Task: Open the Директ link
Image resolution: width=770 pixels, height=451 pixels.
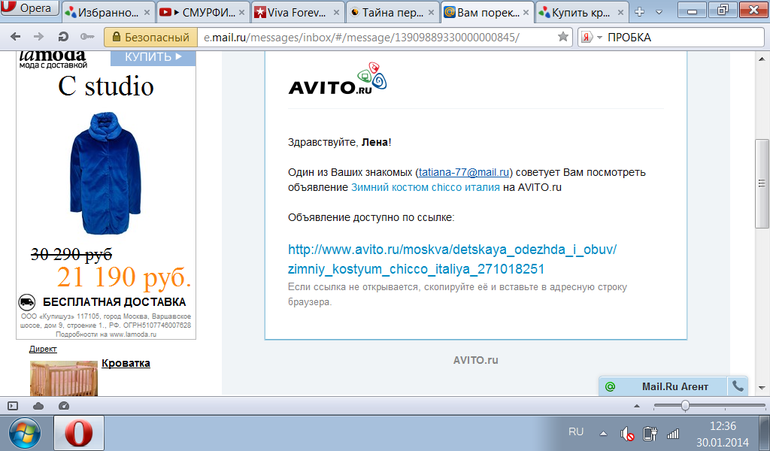Action: pos(43,349)
